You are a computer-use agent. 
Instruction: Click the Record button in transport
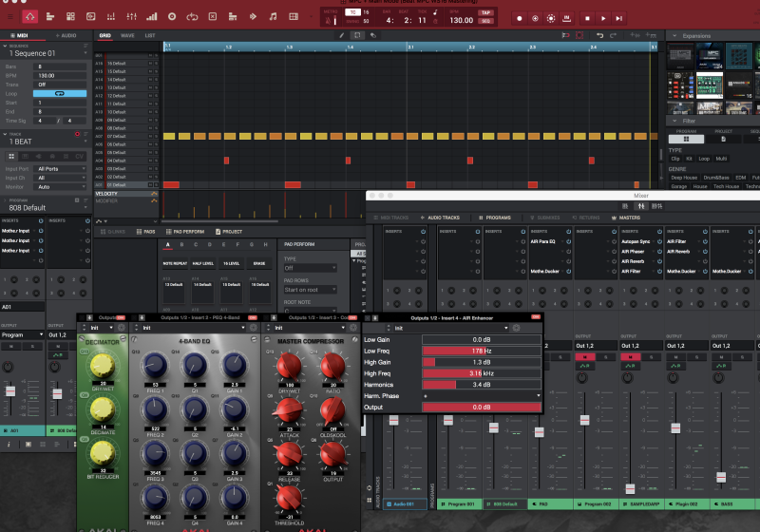[521, 17]
